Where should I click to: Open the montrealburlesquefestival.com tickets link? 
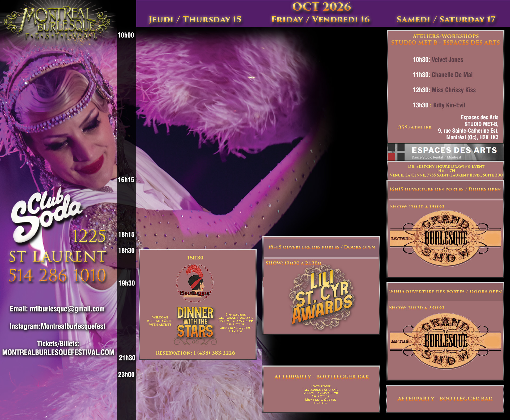pos(58,352)
